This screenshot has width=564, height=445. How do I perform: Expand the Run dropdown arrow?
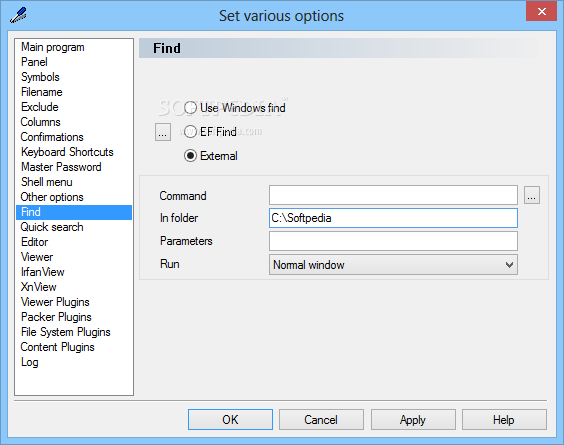(x=509, y=265)
